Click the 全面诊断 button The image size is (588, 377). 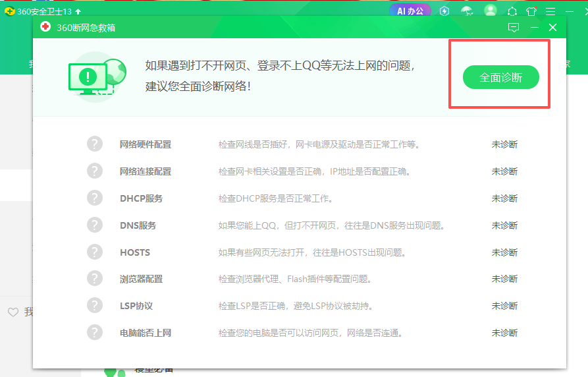coord(500,77)
